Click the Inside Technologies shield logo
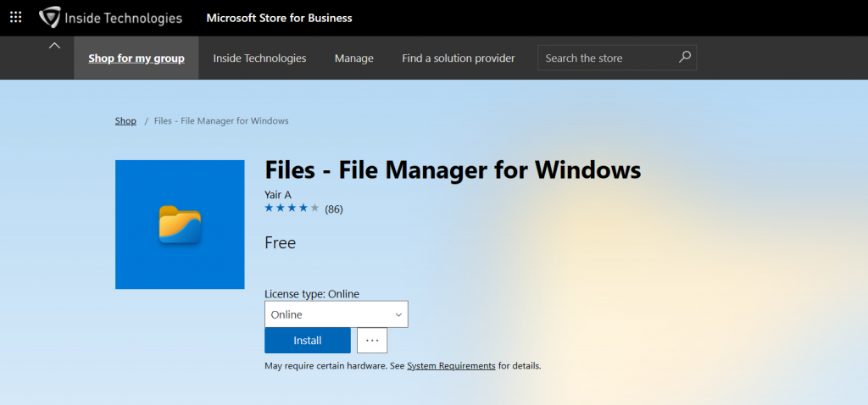 point(49,17)
